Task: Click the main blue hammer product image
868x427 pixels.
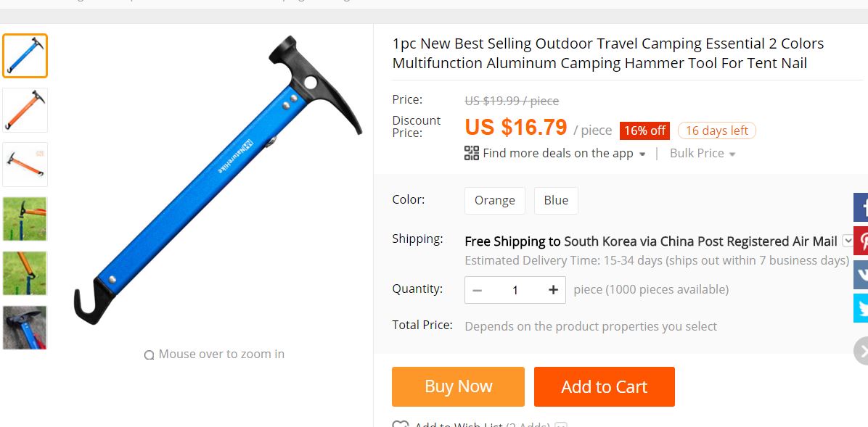Action: point(218,181)
